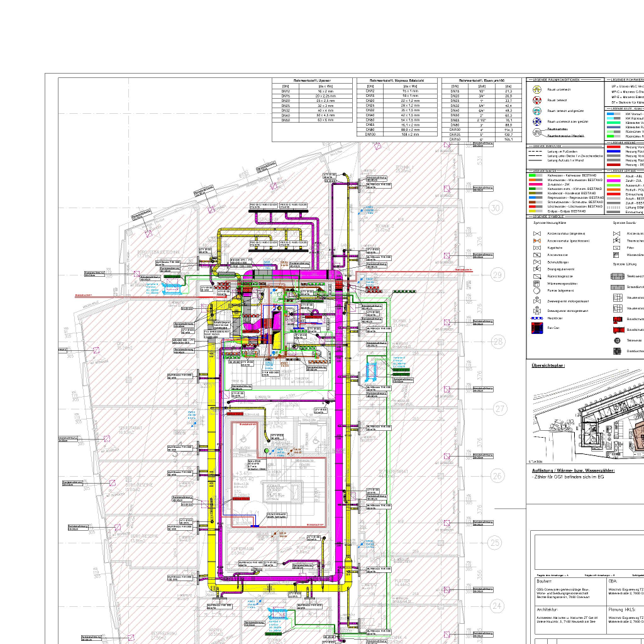Click the Übersichtsplan heading
This screenshot has height=644, width=644.
549,365
